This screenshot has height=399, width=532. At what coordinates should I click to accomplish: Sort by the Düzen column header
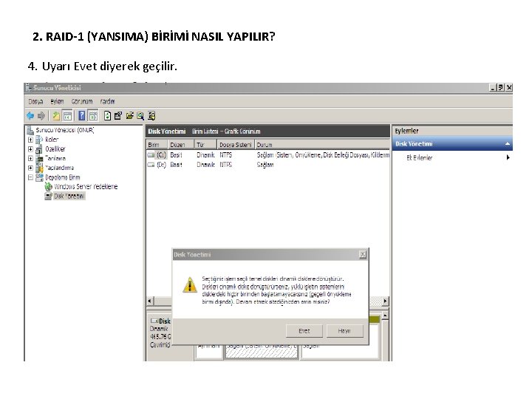181,145
